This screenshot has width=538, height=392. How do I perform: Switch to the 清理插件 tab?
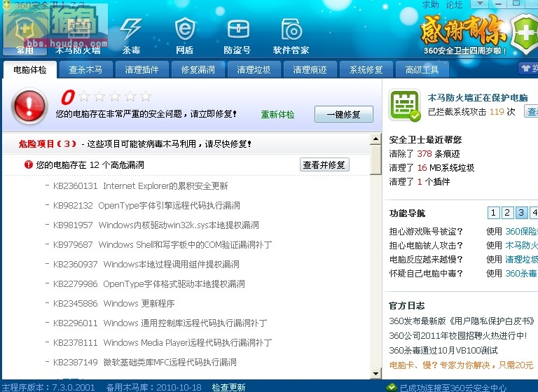142,69
